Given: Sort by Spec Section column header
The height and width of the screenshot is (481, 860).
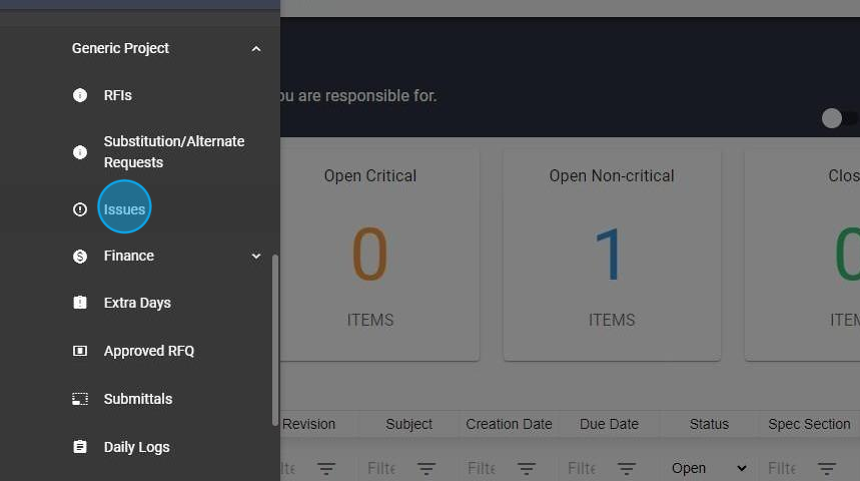Looking at the screenshot, I should (809, 424).
